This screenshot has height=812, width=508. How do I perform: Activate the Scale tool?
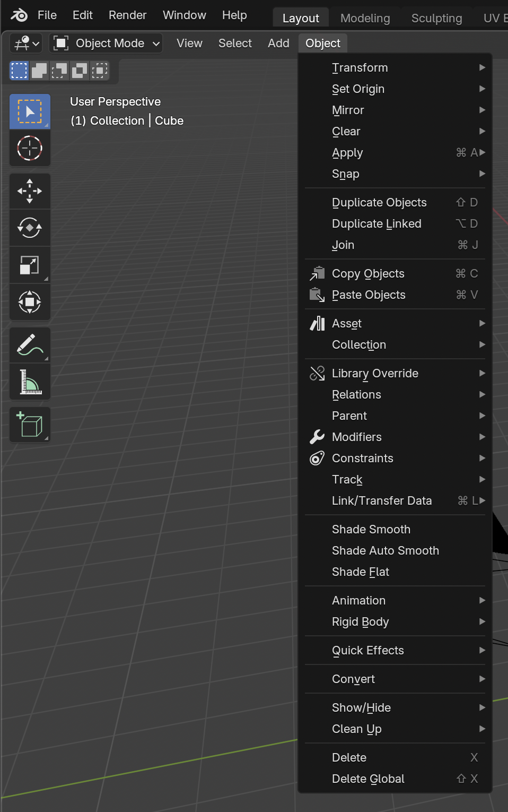click(30, 265)
